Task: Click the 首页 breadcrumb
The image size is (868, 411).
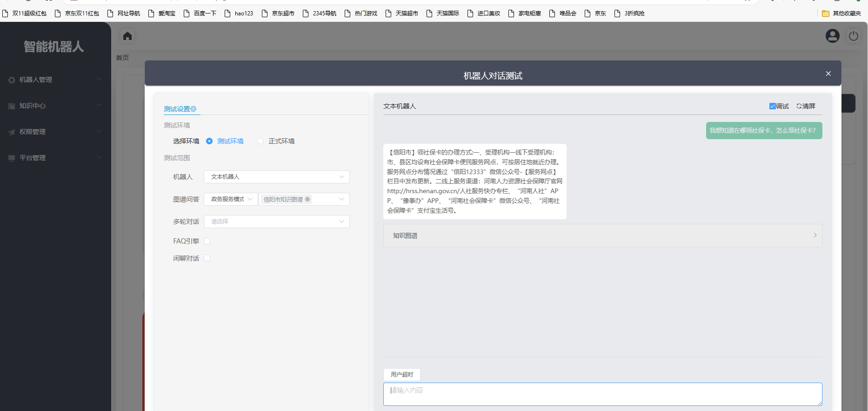Action: click(122, 58)
